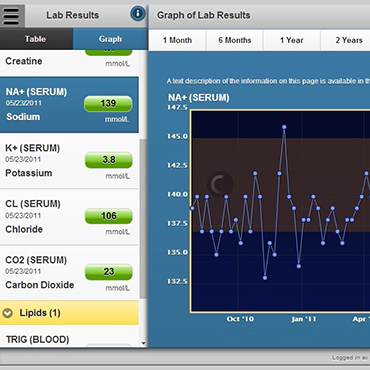Switch to the Table tab
This screenshot has height=370, width=370.
(36, 39)
